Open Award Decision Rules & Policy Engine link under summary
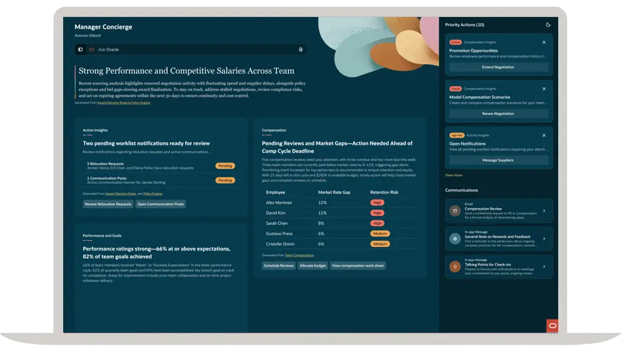This screenshot has height=364, width=622. coord(124,103)
